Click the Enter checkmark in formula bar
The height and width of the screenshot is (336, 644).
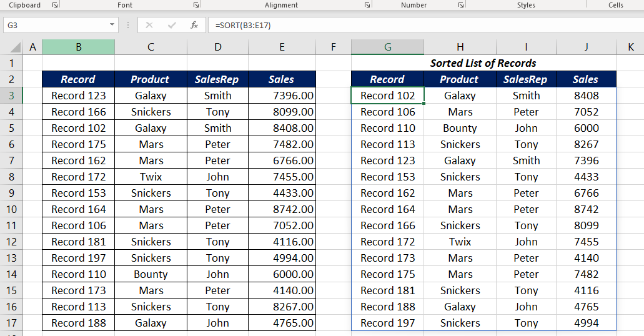pos(172,25)
